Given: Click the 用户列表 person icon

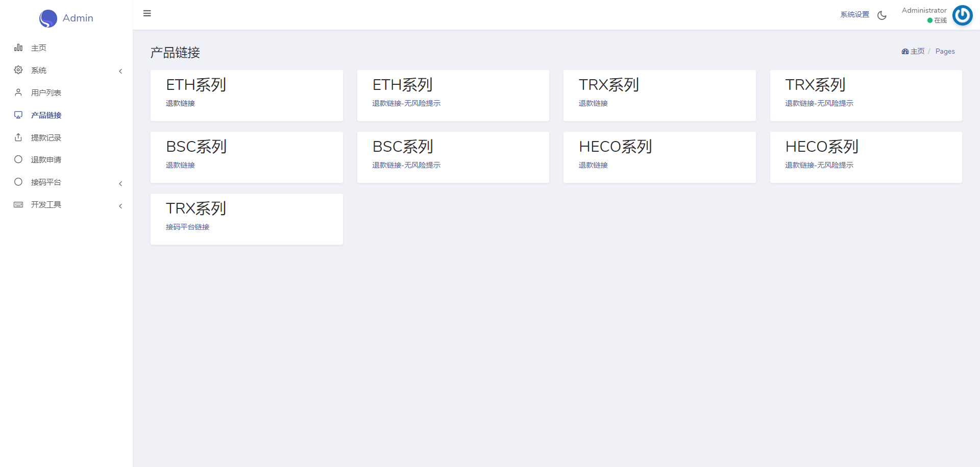Looking at the screenshot, I should coord(18,92).
